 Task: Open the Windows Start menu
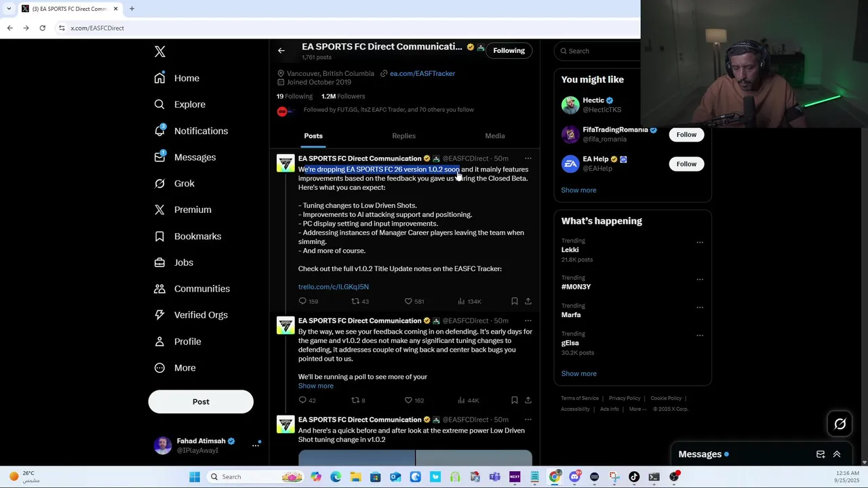pos(195,477)
